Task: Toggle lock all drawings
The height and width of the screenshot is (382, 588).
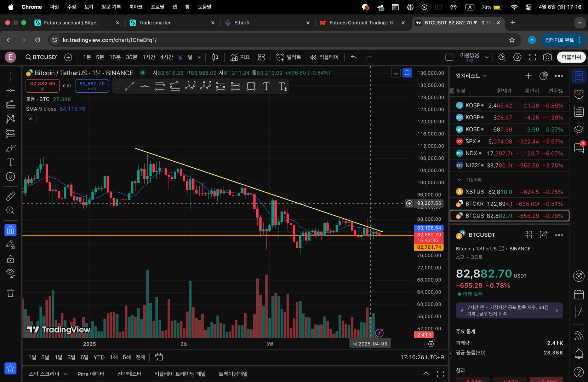Action: (x=11, y=259)
